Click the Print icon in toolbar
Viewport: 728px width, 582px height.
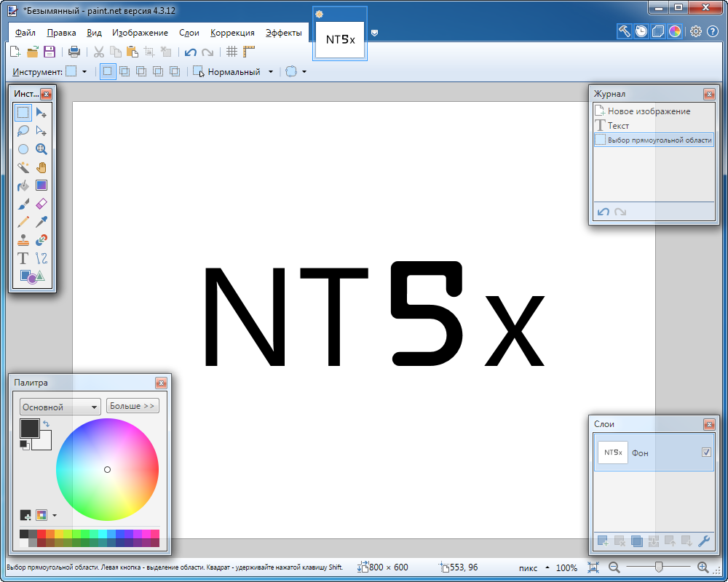coord(74,52)
